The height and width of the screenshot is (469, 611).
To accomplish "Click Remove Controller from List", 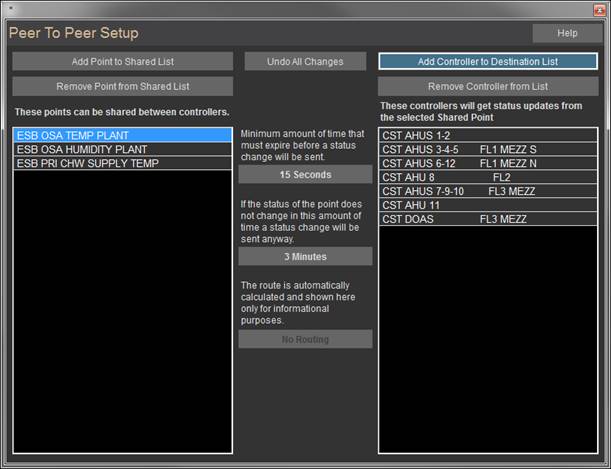I will [487, 86].
